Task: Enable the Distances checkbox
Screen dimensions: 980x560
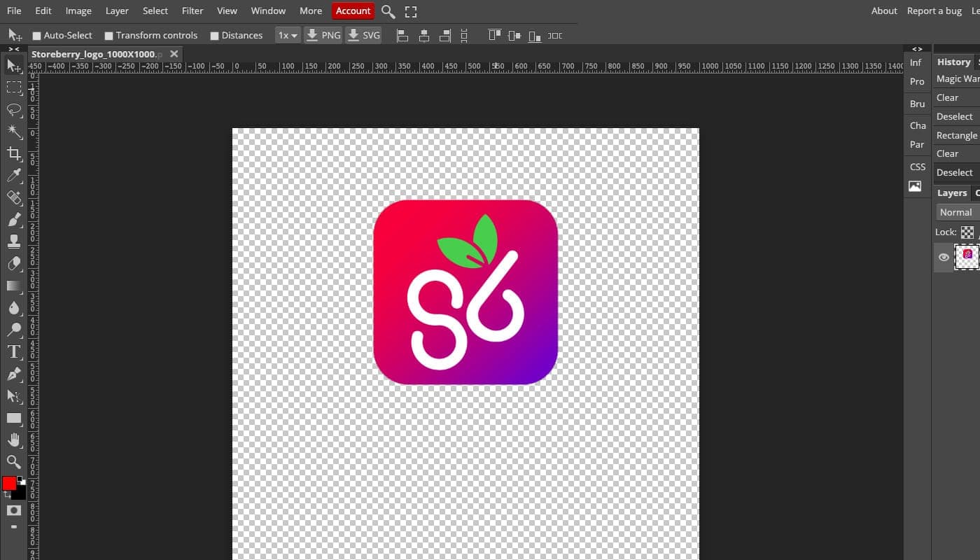Action: [214, 36]
